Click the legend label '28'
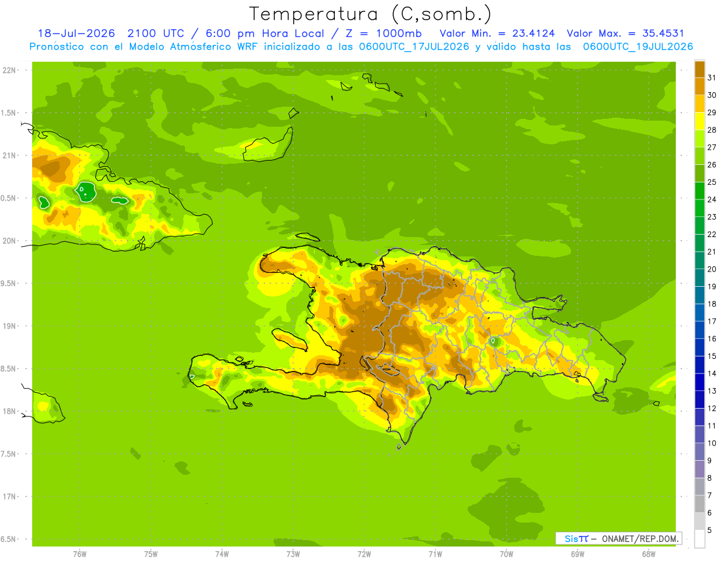Image resolution: width=728 pixels, height=562 pixels. click(x=712, y=130)
